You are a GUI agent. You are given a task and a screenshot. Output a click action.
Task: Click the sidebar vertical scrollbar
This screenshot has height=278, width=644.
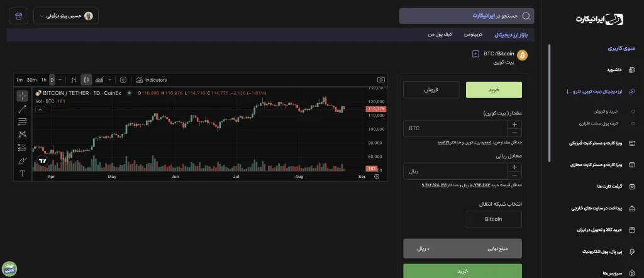click(549, 103)
